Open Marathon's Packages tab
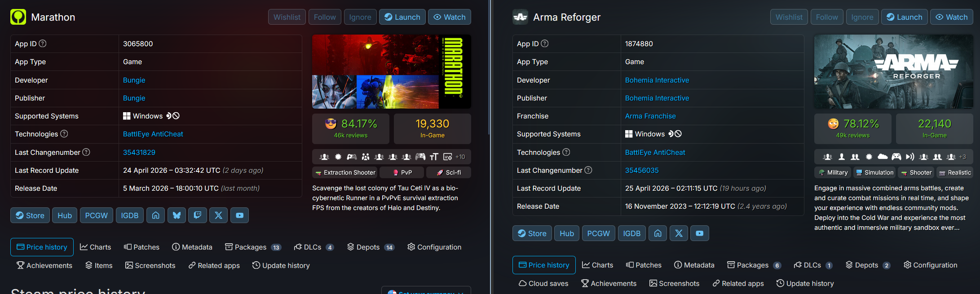Image resolution: width=980 pixels, height=294 pixels. click(253, 247)
